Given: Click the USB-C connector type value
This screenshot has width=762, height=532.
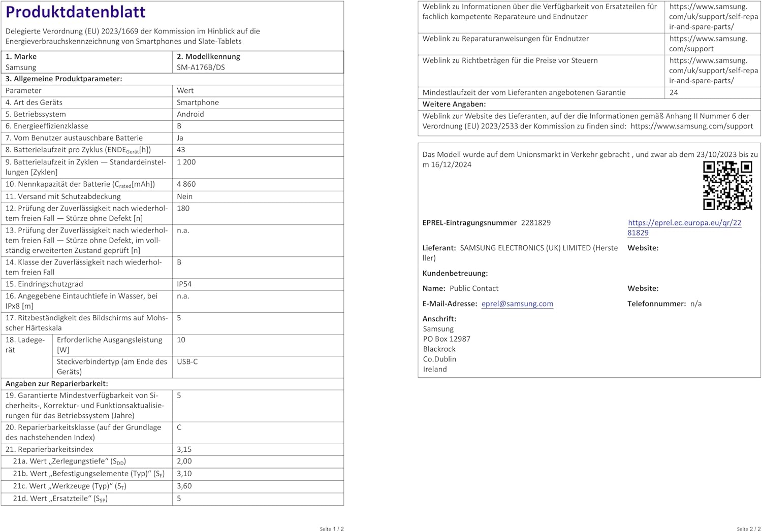Looking at the screenshot, I should click(187, 362).
